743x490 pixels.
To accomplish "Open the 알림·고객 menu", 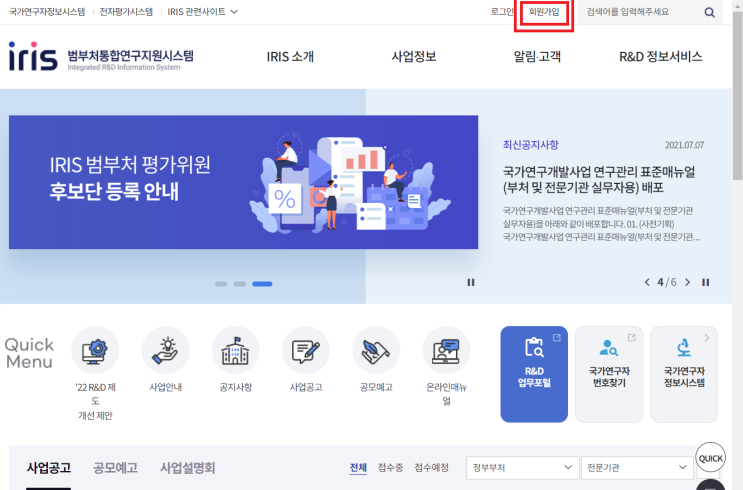I will (x=537, y=57).
